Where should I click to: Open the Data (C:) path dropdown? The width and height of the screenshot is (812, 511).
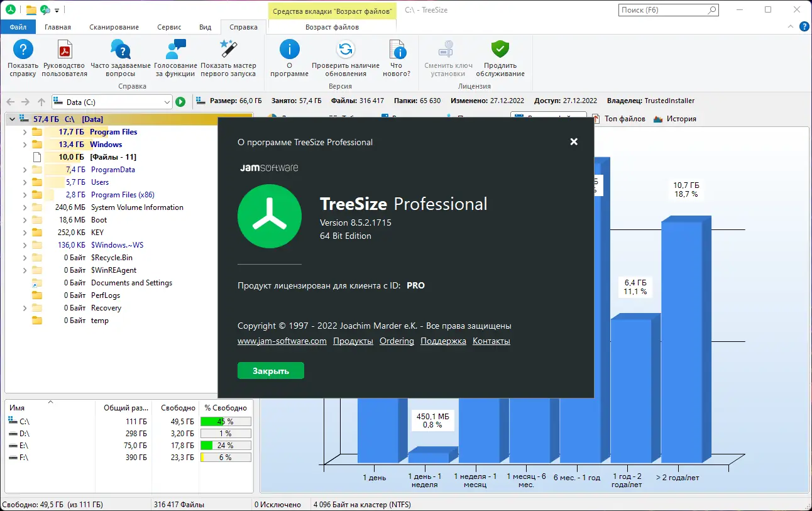click(x=167, y=101)
